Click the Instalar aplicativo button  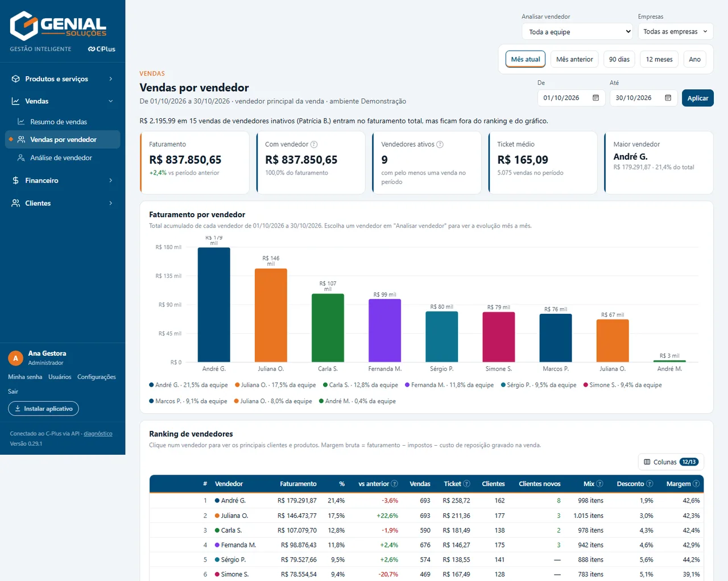[43, 409]
